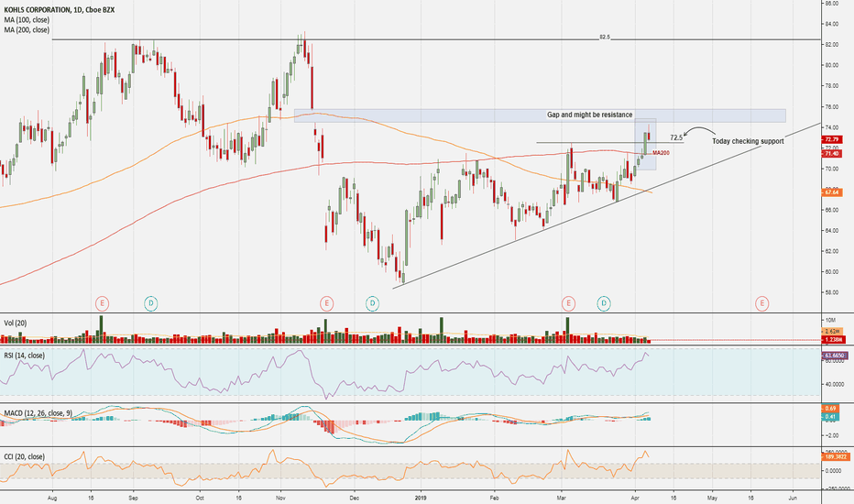Select the MACD (12, 26, close, 9) label
This screenshot has height=504, width=854.
pyautogui.click(x=38, y=413)
